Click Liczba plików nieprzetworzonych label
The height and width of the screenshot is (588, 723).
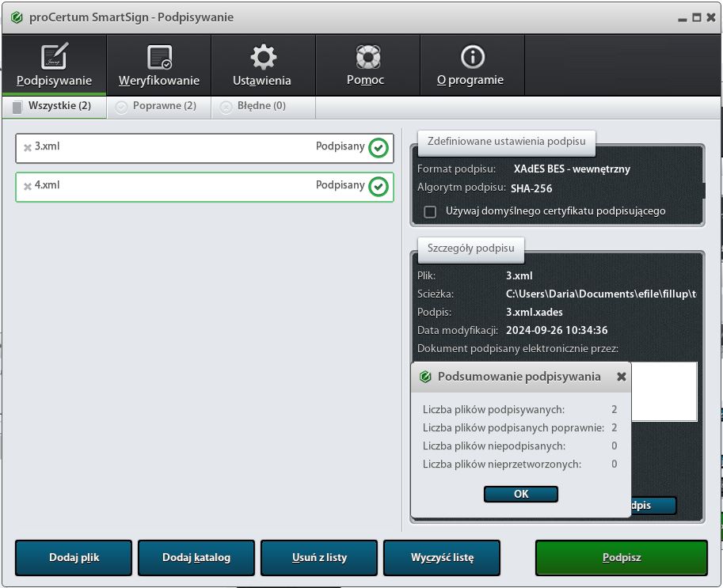click(502, 464)
